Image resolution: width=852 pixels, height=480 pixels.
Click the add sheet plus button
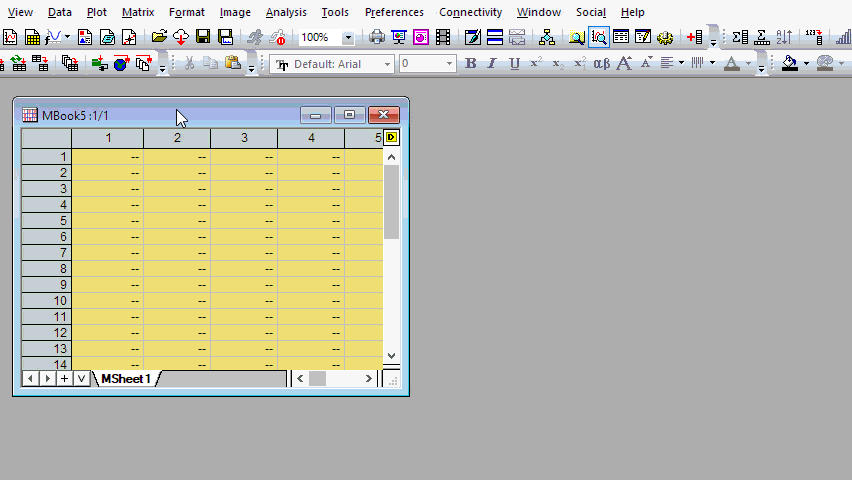coord(64,379)
